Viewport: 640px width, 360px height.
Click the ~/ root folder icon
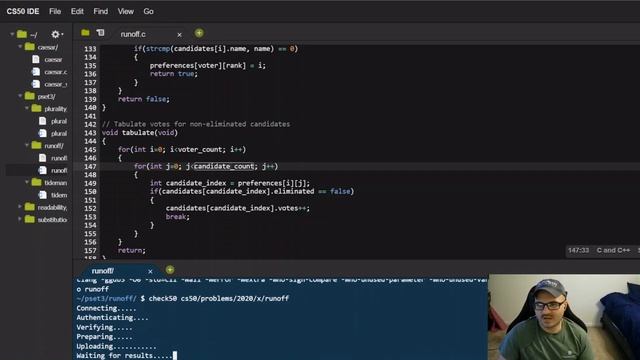22,34
